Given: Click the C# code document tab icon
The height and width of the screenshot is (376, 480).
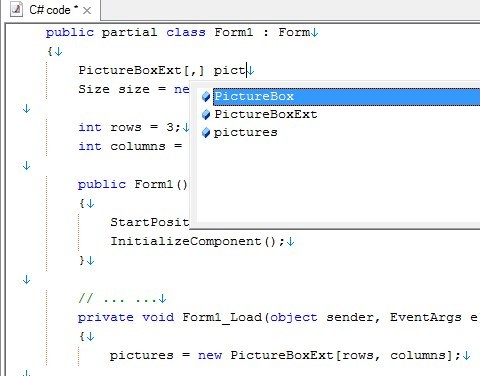Looking at the screenshot, I should click(x=16, y=10).
